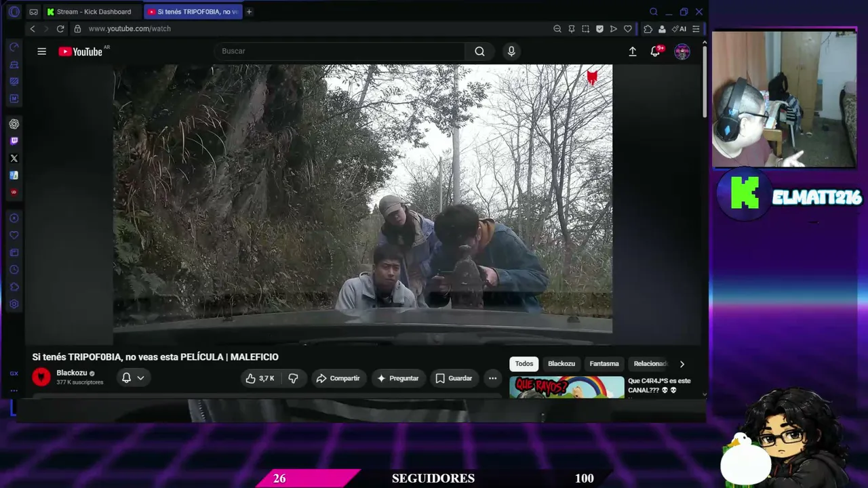
Task: Open the extensions puzzle icon in toolbar
Action: click(648, 29)
